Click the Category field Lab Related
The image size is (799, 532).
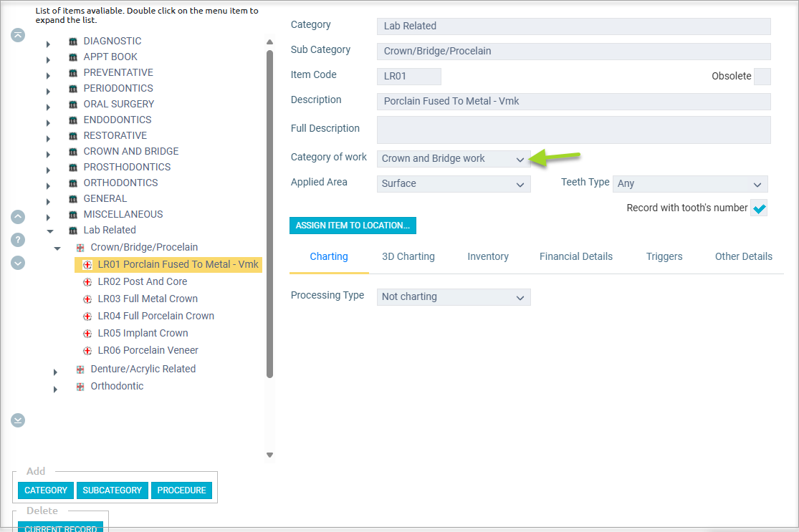click(x=574, y=26)
